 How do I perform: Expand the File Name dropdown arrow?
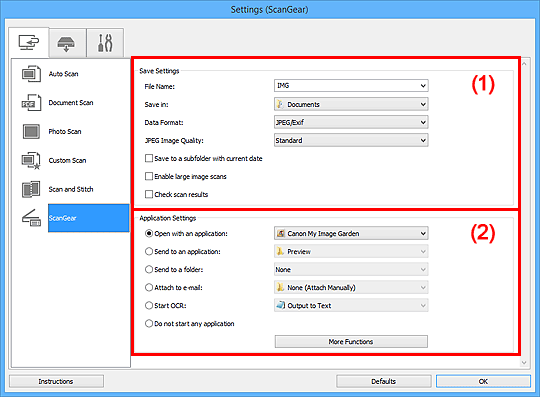coord(423,85)
